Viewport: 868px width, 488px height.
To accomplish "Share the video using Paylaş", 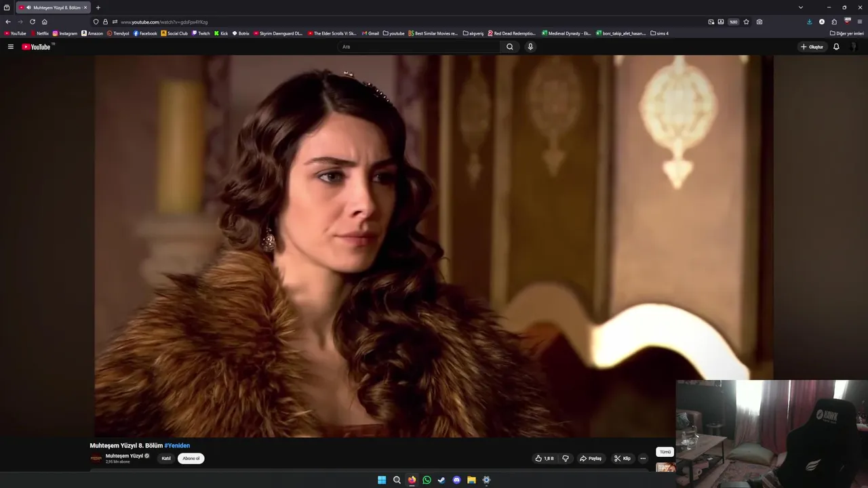I will point(591,458).
